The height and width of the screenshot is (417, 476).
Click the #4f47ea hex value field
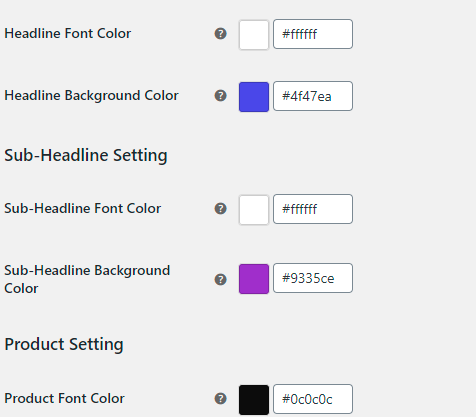tap(313, 96)
